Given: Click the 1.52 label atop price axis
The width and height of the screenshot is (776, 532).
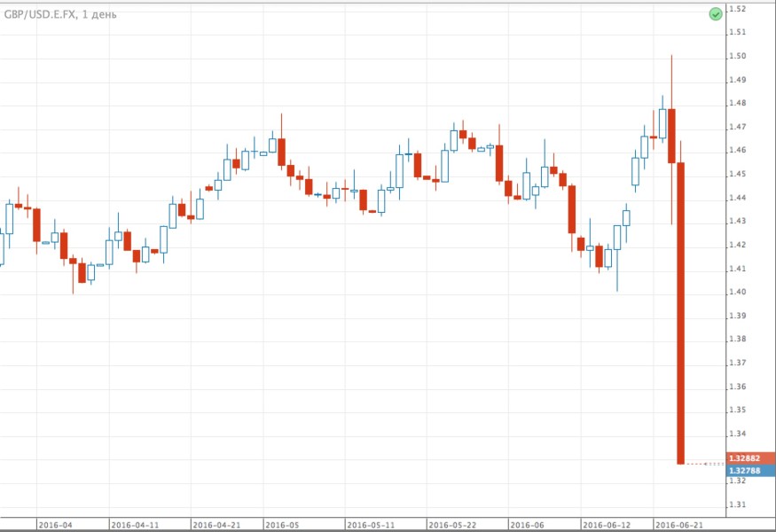Looking at the screenshot, I should pyautogui.click(x=736, y=9).
